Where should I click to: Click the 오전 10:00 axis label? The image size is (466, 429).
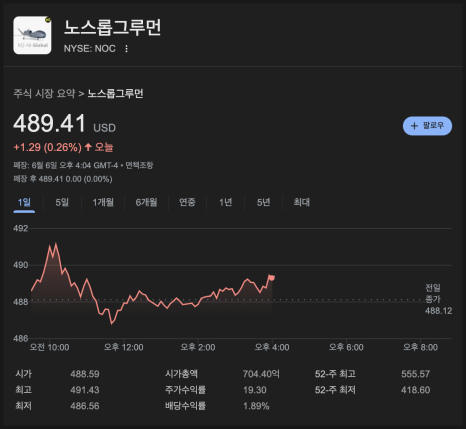coord(49,347)
